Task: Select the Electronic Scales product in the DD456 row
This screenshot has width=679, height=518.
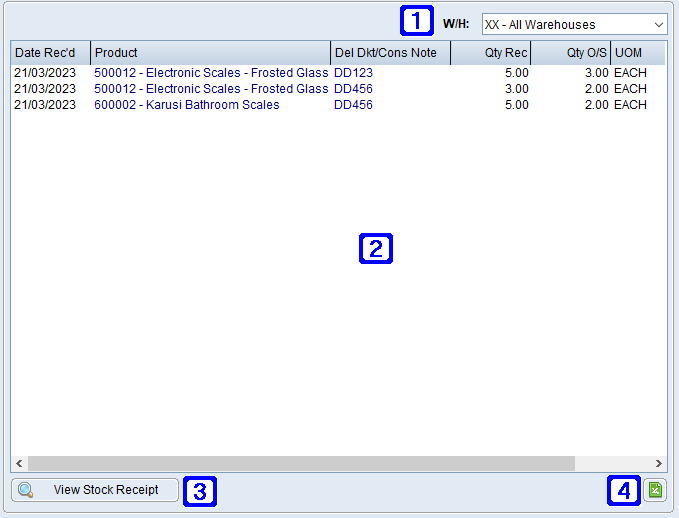Action: [x=210, y=89]
